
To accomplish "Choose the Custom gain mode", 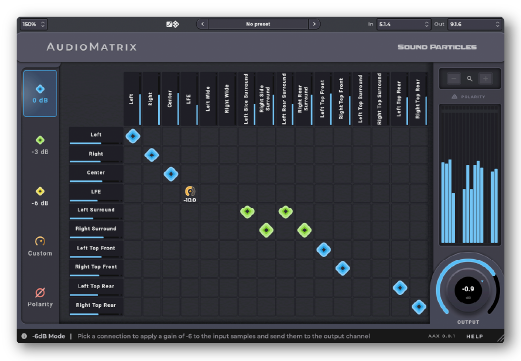I will point(40,247).
